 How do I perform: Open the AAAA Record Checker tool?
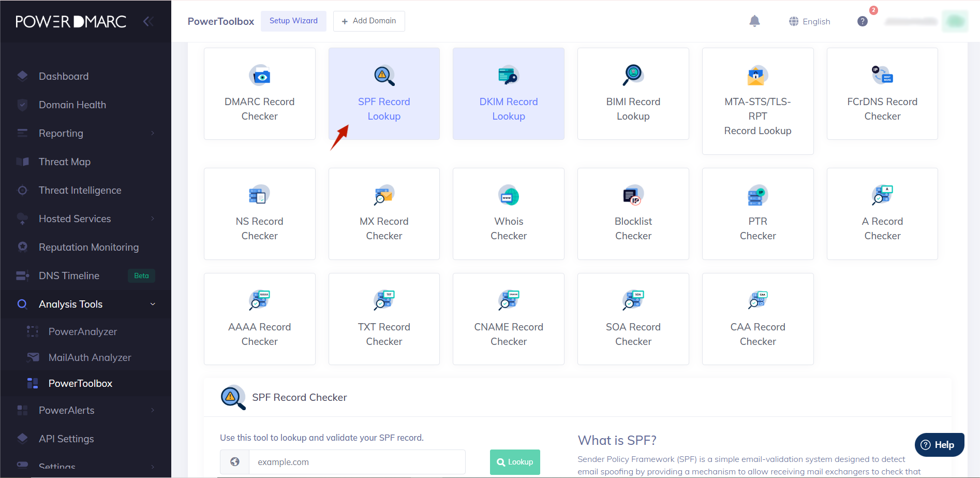[259, 319]
